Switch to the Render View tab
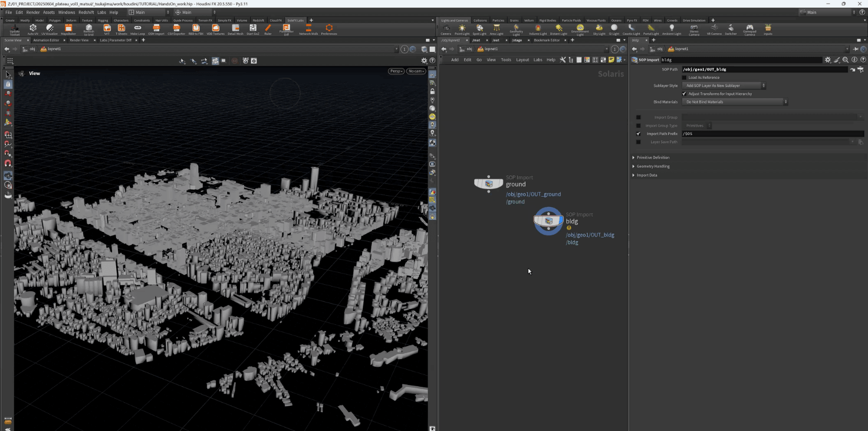The image size is (868, 431). [x=79, y=40]
